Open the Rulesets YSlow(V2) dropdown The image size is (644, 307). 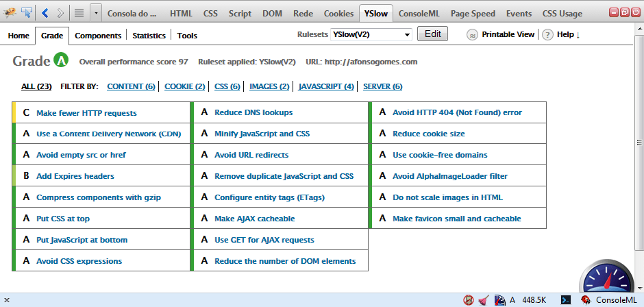coord(371,34)
